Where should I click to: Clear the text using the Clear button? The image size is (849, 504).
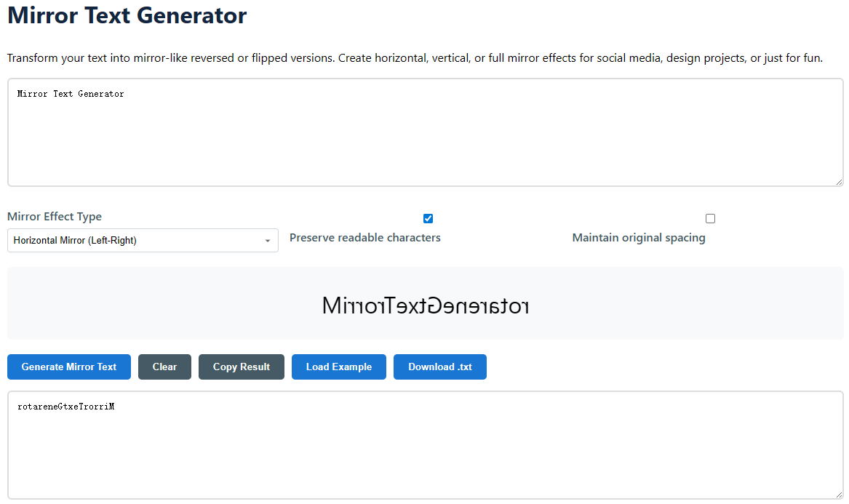(x=164, y=367)
